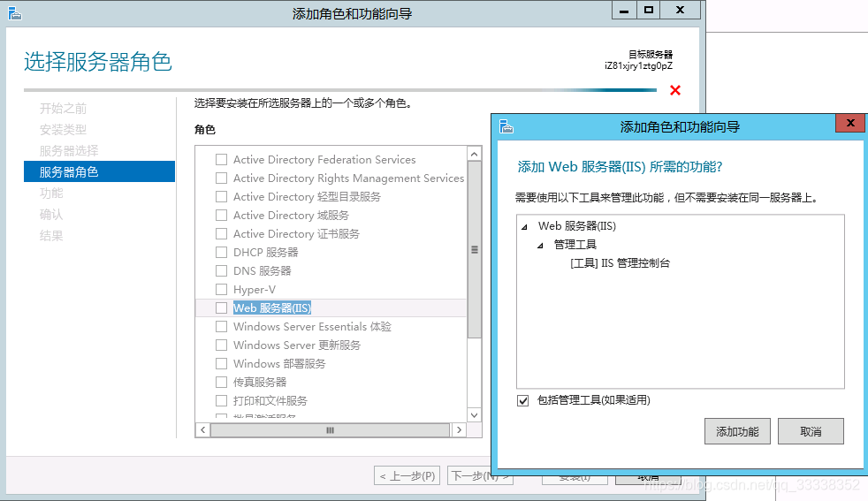Open 功能 wizard step

coord(51,194)
